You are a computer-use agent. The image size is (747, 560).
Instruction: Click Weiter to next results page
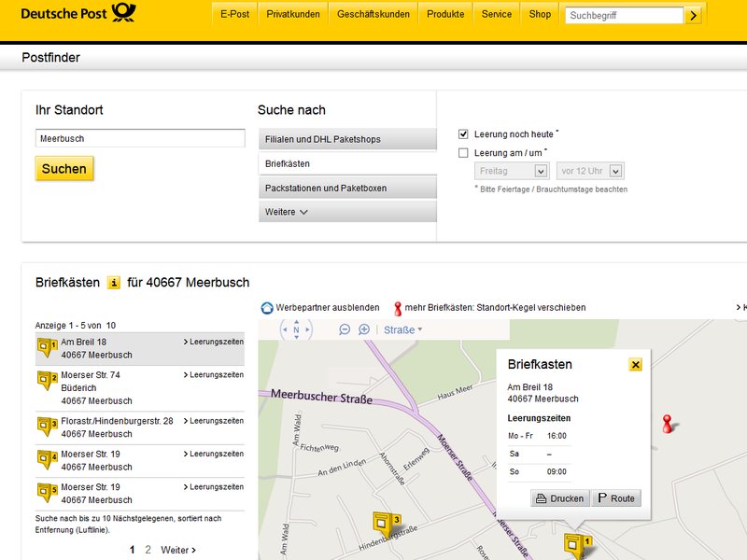[178, 550]
